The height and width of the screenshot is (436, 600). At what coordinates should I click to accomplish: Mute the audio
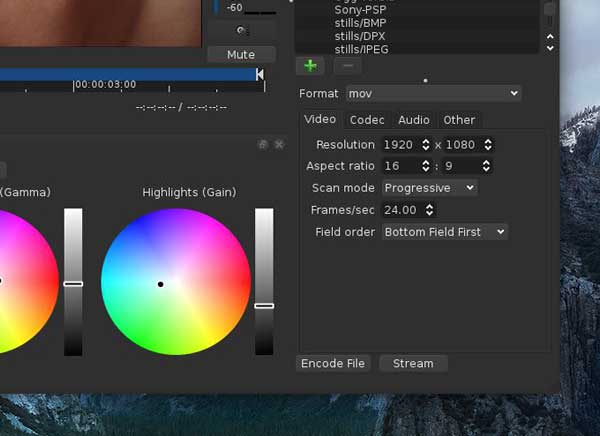point(241,55)
